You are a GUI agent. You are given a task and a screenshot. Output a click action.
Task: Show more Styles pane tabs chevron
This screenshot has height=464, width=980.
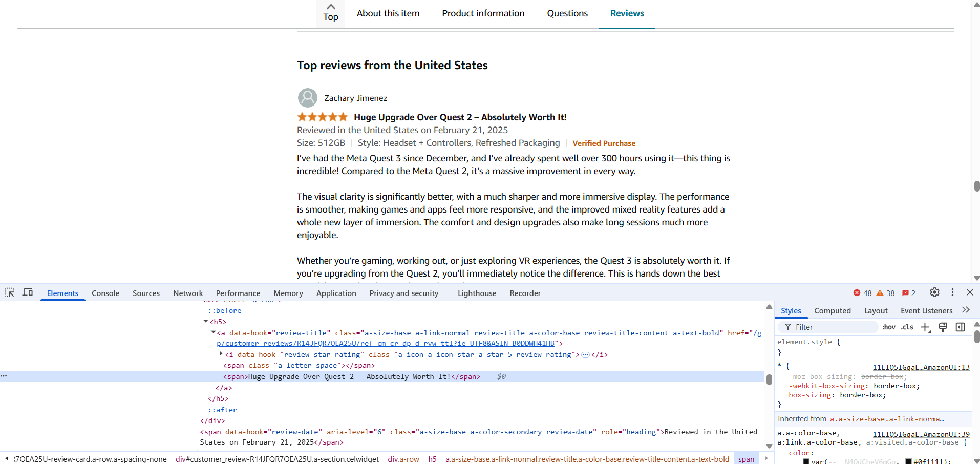[966, 310]
